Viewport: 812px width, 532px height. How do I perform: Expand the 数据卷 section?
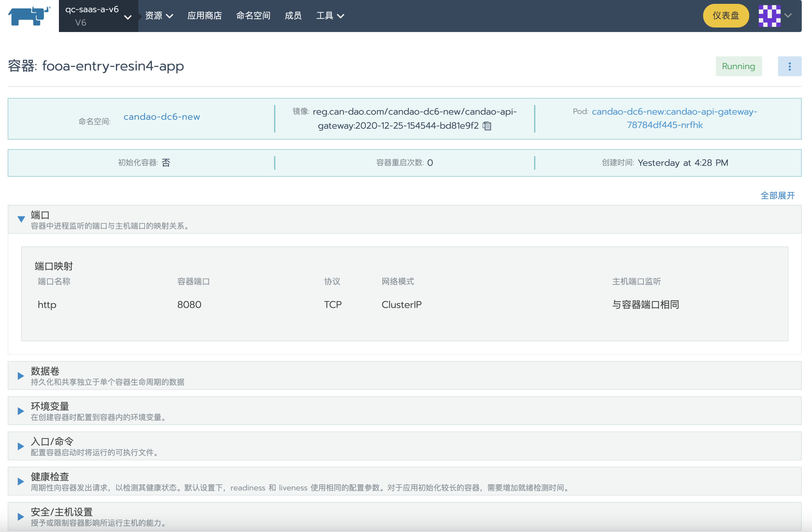[x=21, y=376]
